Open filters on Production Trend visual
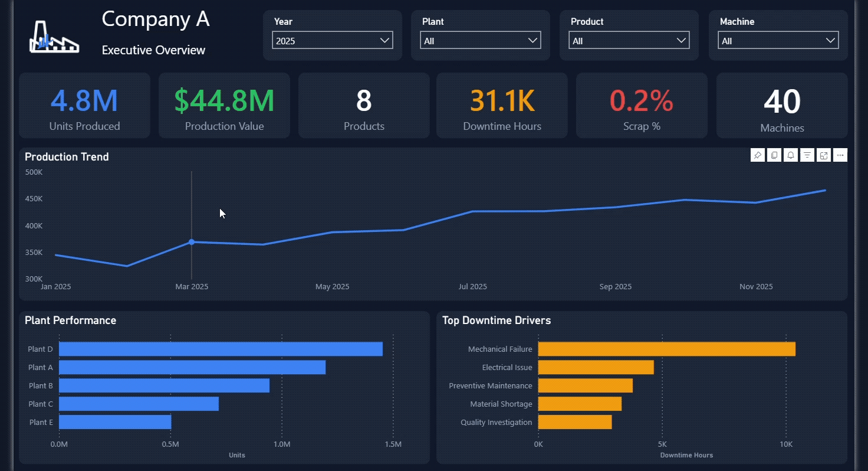The image size is (868, 471). tap(807, 155)
